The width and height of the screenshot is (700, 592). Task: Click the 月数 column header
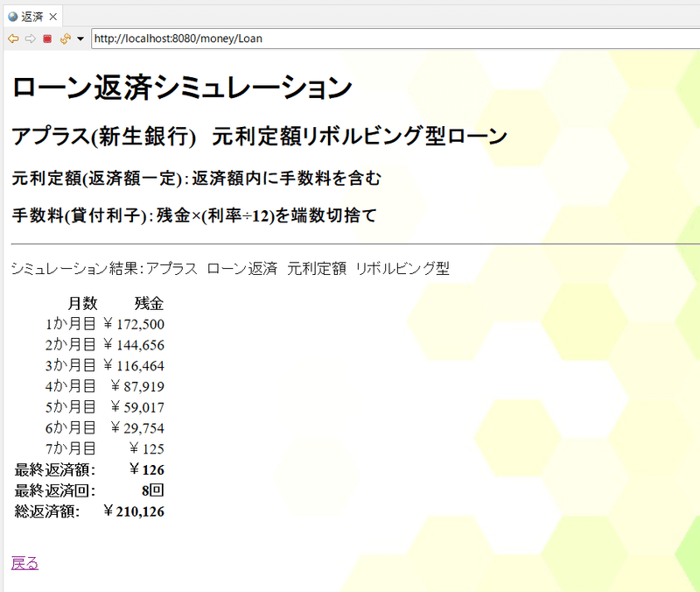pyautogui.click(x=82, y=303)
